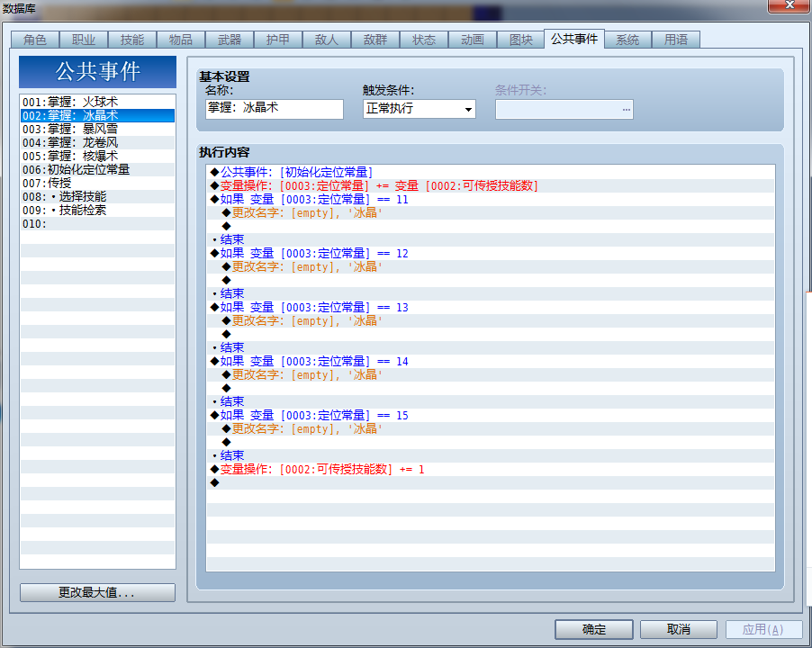Viewport: 812px width, 648px height.
Task: Select 更改名字 line under == 14
Action: tap(491, 374)
